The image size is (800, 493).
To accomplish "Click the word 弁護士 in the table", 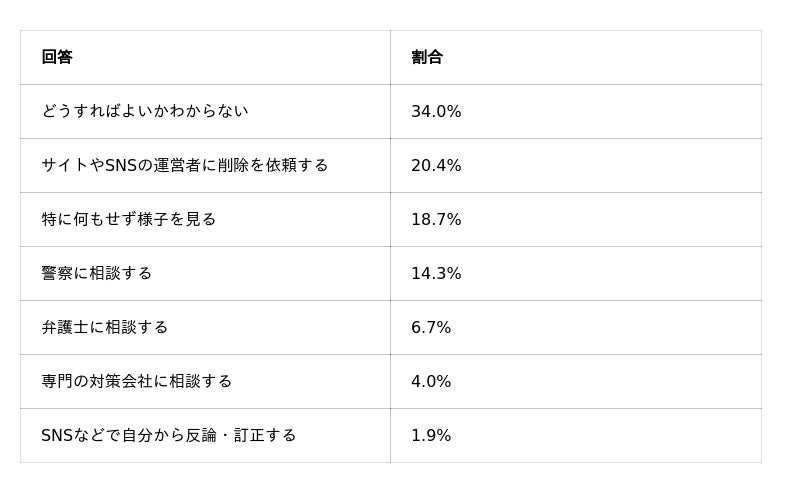I will point(65,327).
